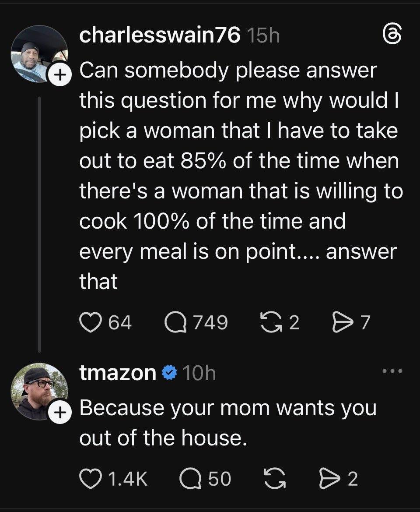Follow charlesswain76 using the plus badge
420x512 pixels.
(57, 76)
